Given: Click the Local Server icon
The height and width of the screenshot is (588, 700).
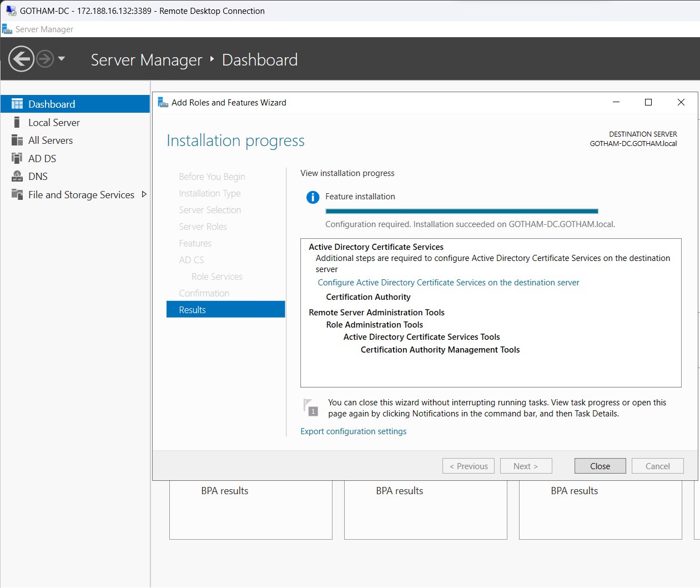Looking at the screenshot, I should tap(17, 123).
